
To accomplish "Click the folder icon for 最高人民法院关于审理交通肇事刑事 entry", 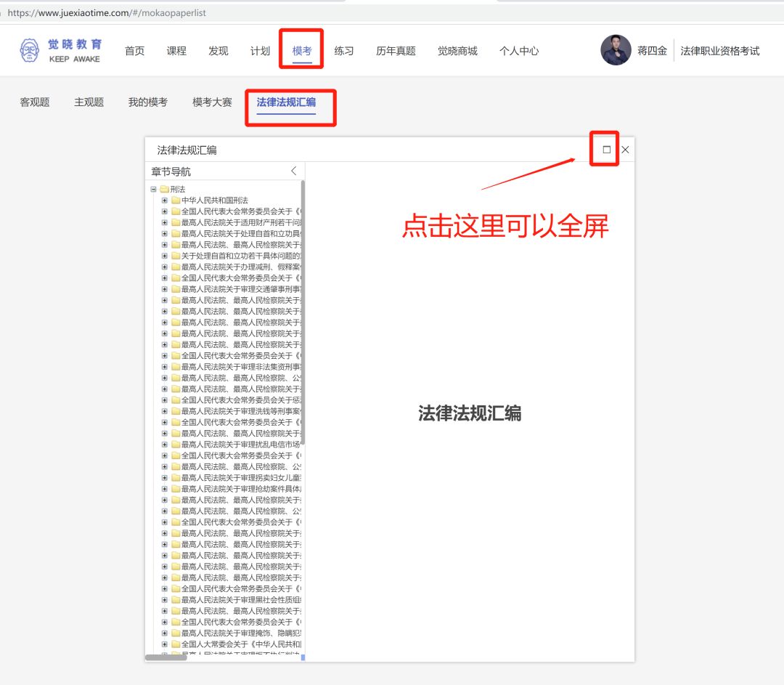I will coord(175,288).
